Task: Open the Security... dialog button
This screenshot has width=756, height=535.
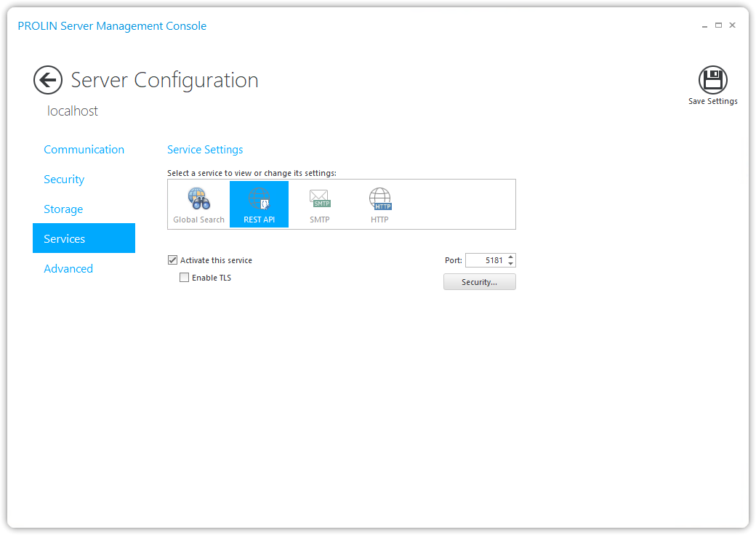Action: click(479, 282)
